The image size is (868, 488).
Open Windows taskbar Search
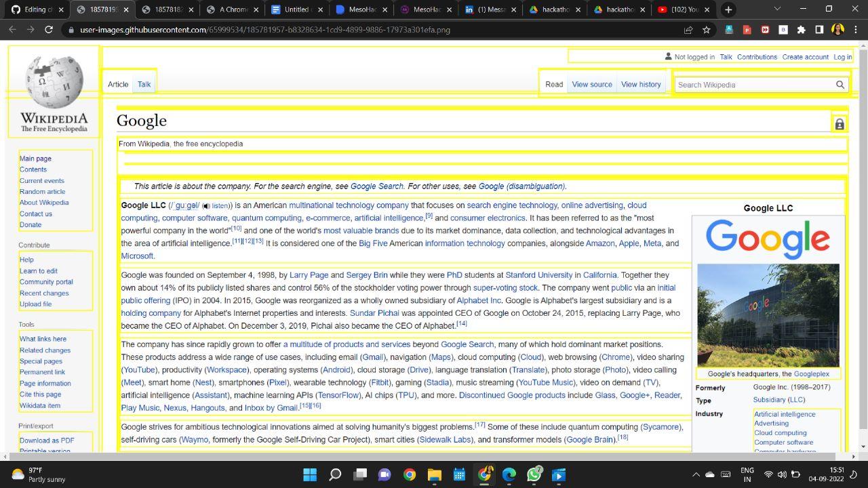coord(335,474)
